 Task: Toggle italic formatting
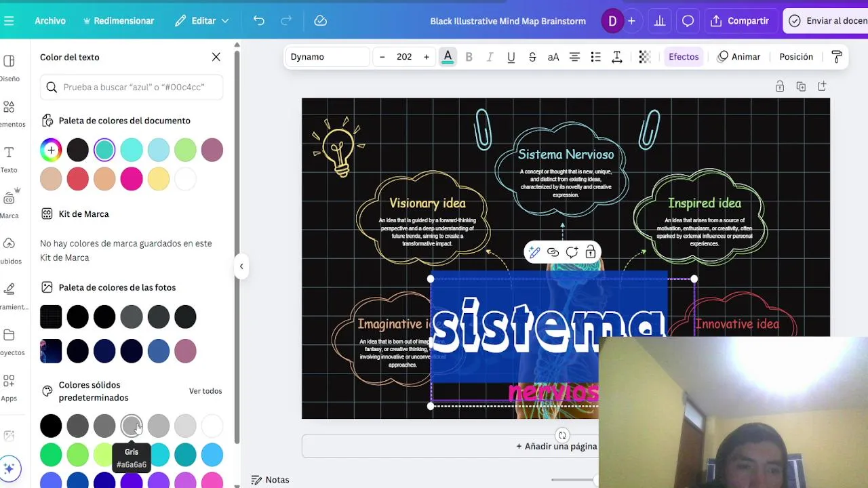(490, 57)
